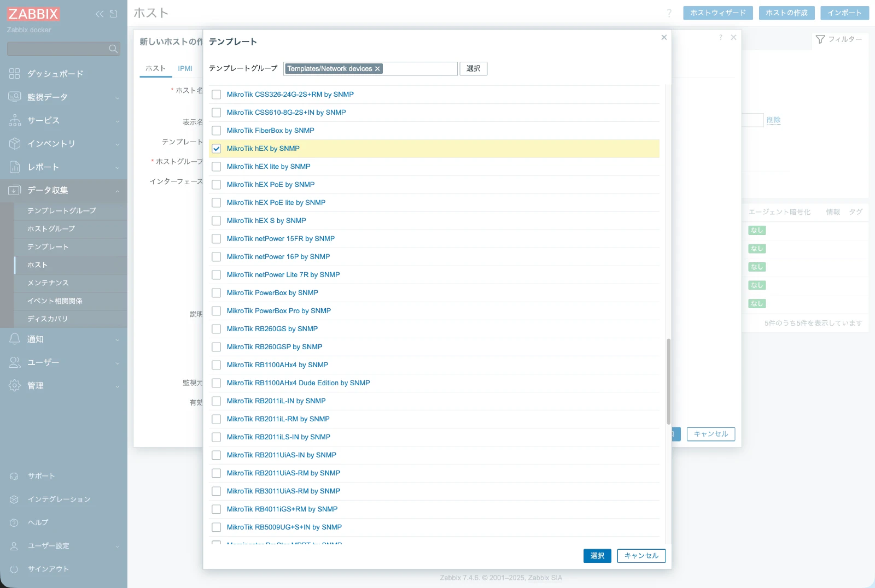Collapse the データ収集 section chevron
Screen dimensions: 875x588
click(117, 191)
